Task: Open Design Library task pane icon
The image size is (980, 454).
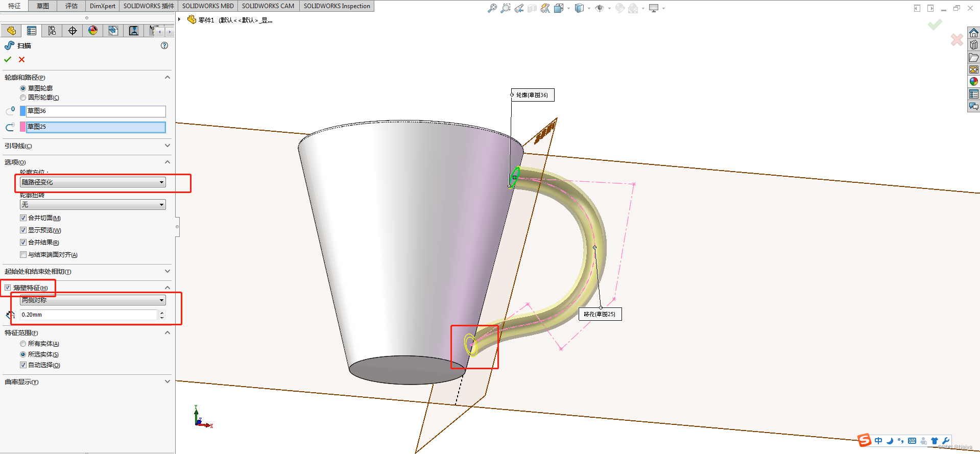Action: coord(974,45)
